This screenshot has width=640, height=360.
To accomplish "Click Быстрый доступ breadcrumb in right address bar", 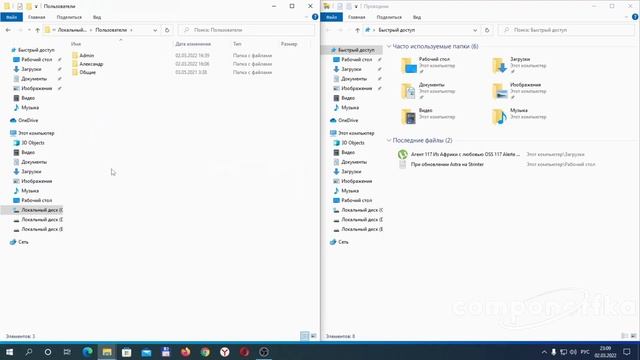I will tap(396, 30).
